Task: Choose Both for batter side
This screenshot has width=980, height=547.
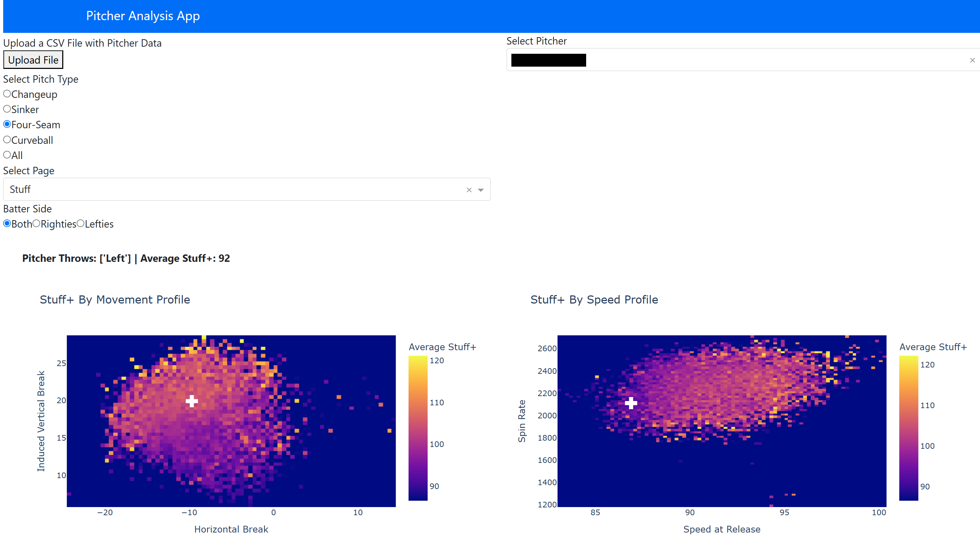Action: 7,224
